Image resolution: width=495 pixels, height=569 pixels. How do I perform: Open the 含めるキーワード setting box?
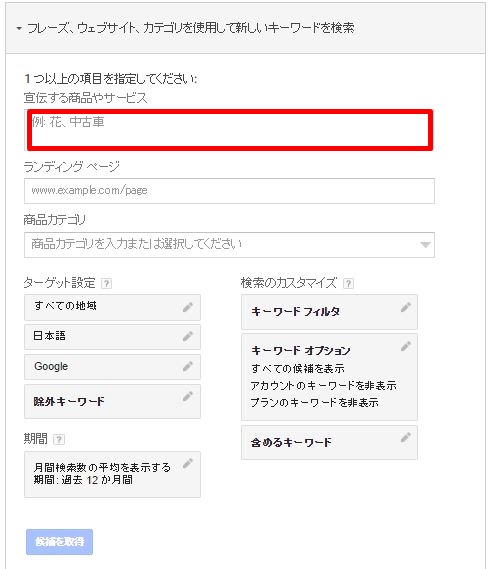coord(329,443)
